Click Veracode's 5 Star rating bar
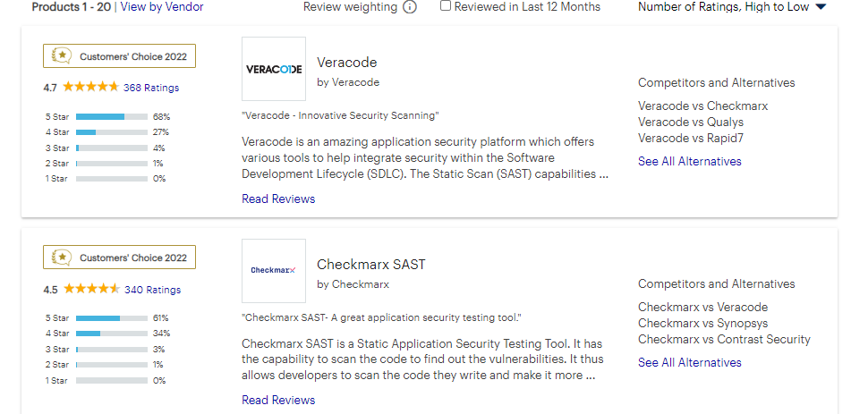This screenshot has width=868, height=414. [112, 117]
